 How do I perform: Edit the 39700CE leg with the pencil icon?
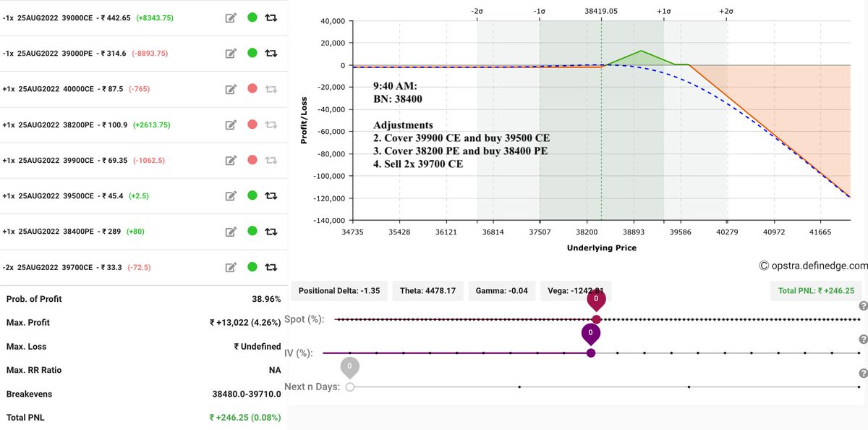(231, 267)
